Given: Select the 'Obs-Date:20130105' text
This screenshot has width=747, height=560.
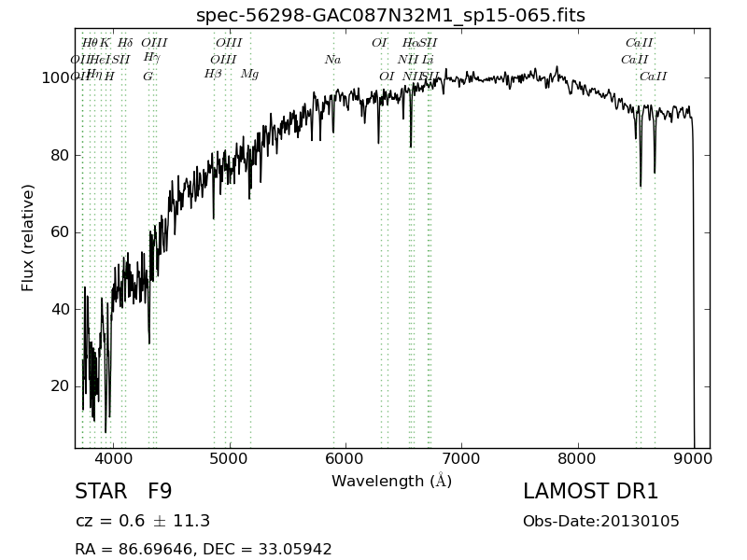Looking at the screenshot, I should 600,521.
